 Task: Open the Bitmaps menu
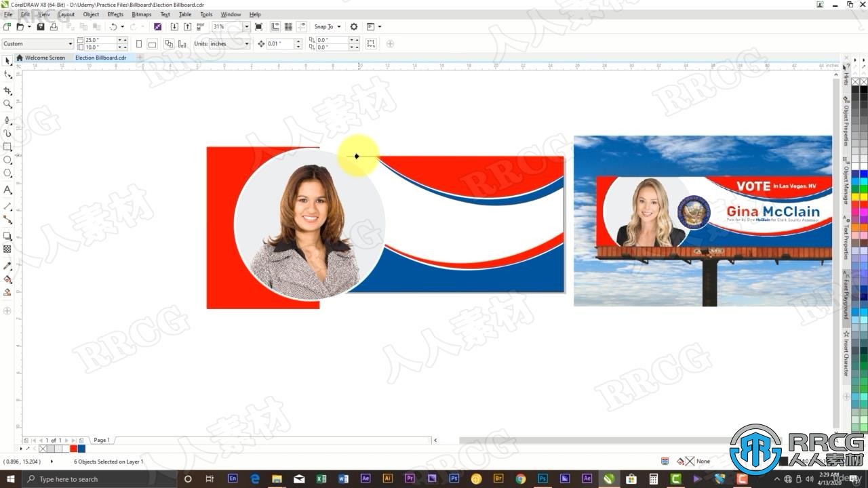click(x=142, y=14)
